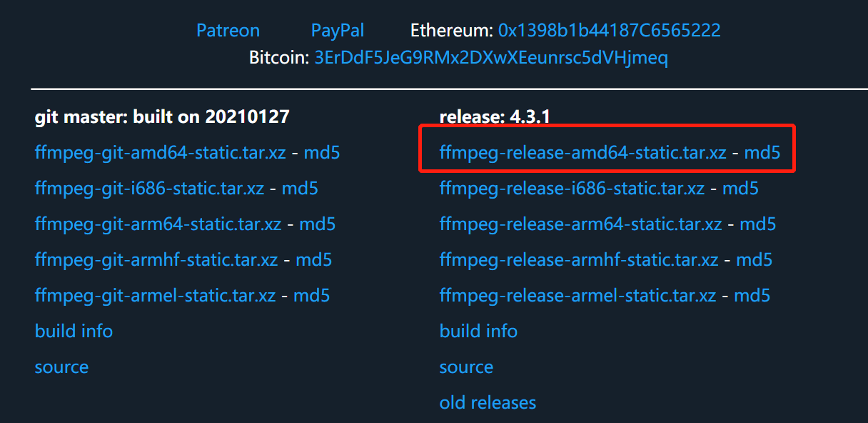The image size is (868, 423).
Task: Open build info for git master
Action: [x=74, y=331]
